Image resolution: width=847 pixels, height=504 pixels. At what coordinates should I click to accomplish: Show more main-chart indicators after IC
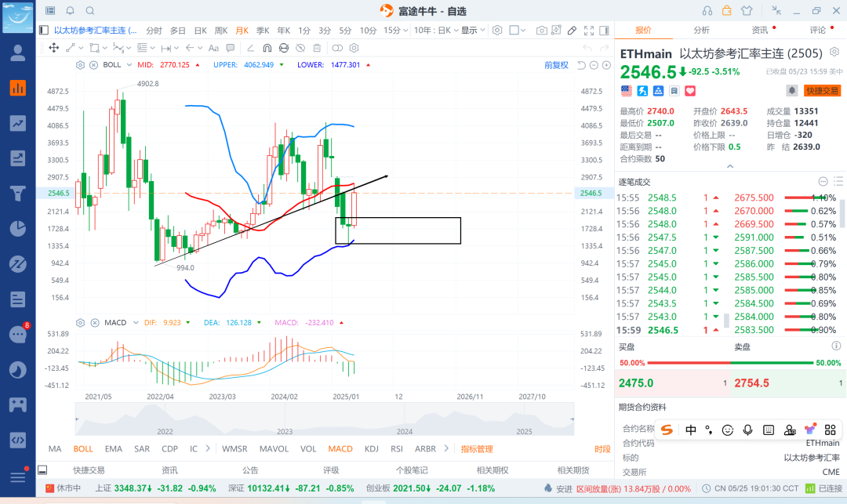point(207,448)
